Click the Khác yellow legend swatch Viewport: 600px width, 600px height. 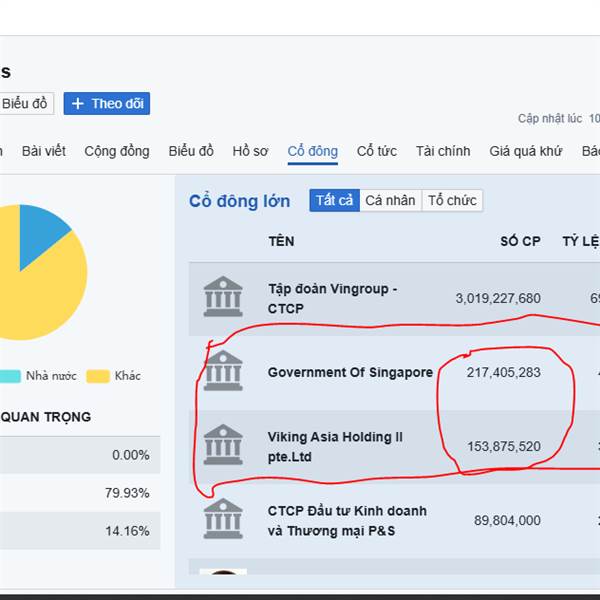[x=98, y=376]
